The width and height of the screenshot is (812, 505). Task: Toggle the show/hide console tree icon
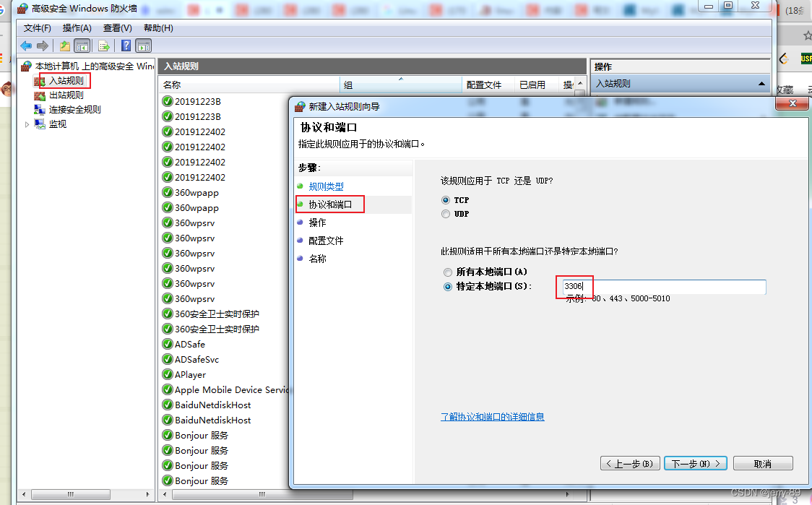pyautogui.click(x=82, y=46)
